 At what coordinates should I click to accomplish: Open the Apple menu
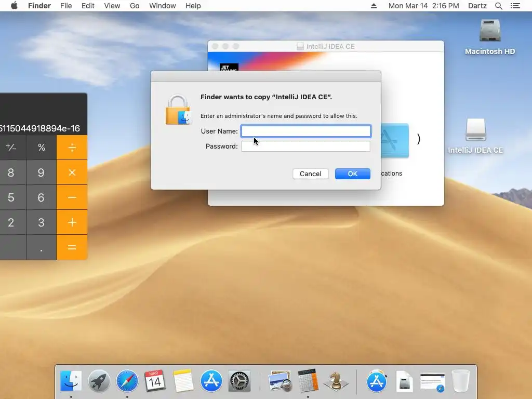tap(14, 6)
